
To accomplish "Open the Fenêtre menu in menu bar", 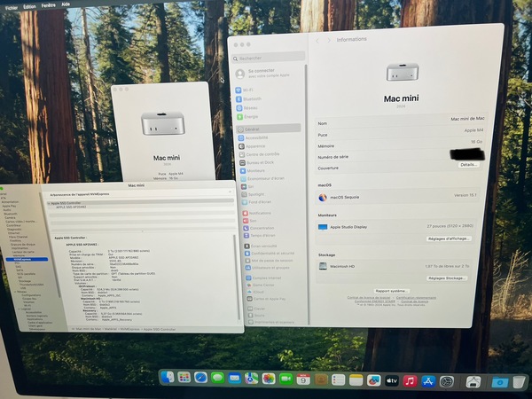I will (48, 5).
